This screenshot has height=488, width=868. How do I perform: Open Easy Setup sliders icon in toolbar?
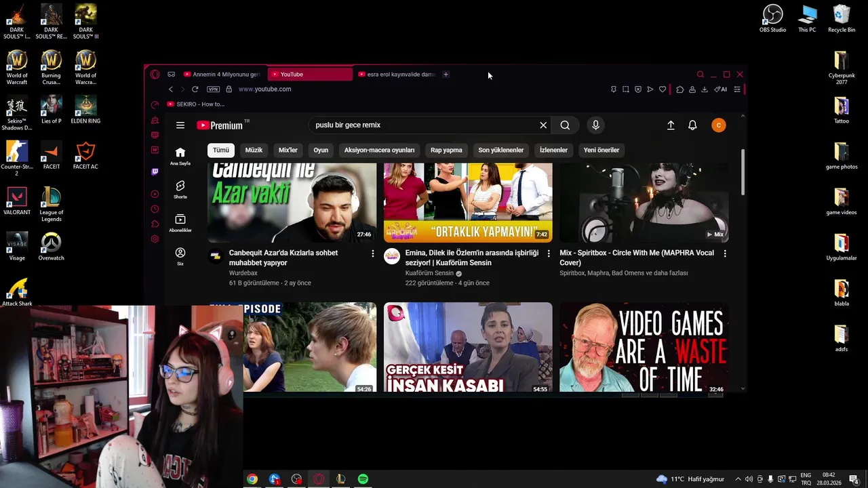737,89
